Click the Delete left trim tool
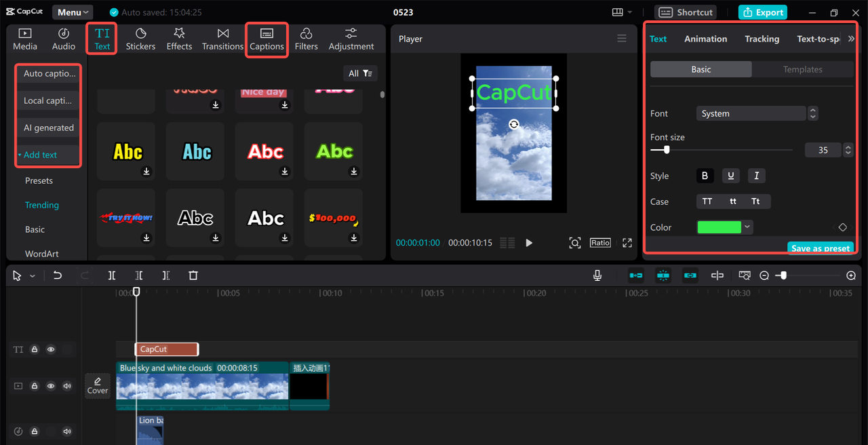 (139, 275)
